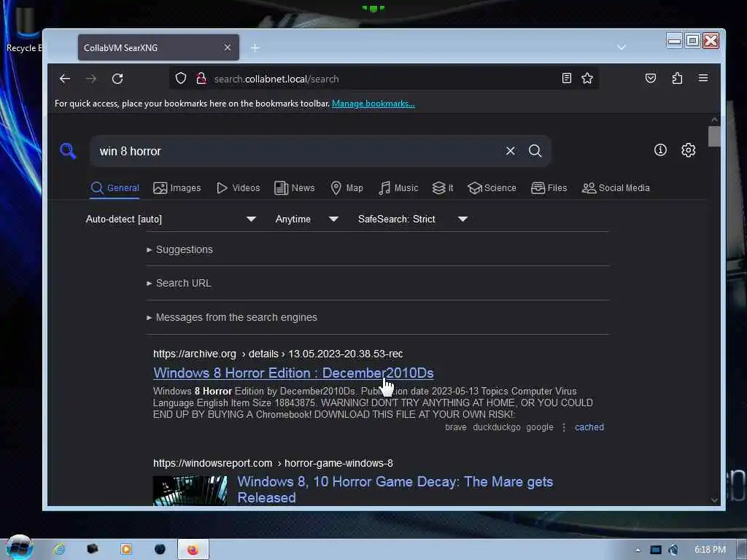Go back using the browser back arrow
747x560 pixels.
[65, 79]
